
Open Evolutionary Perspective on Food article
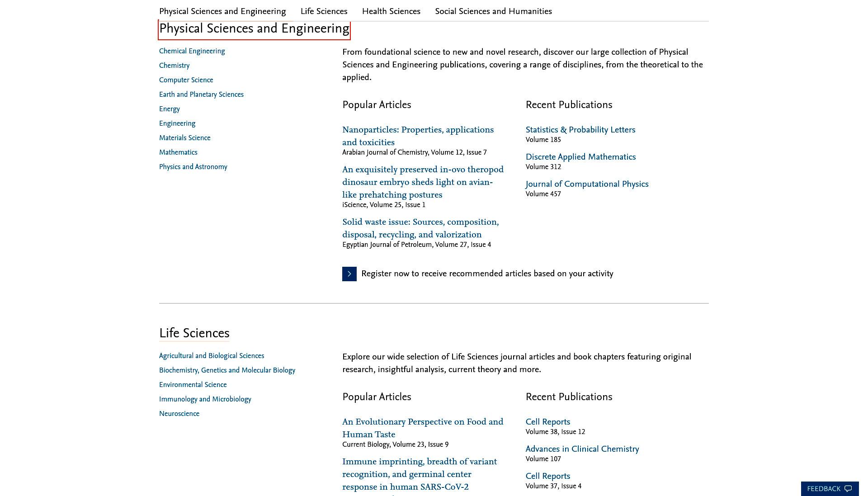pyautogui.click(x=423, y=428)
